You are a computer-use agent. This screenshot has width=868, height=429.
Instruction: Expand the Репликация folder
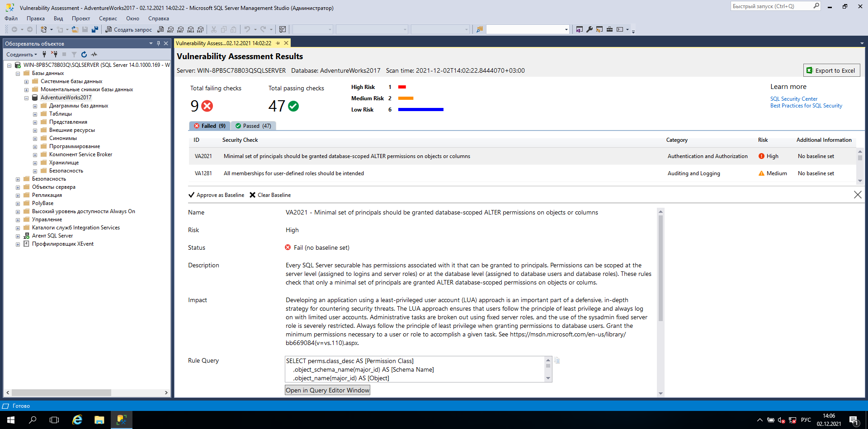point(18,196)
